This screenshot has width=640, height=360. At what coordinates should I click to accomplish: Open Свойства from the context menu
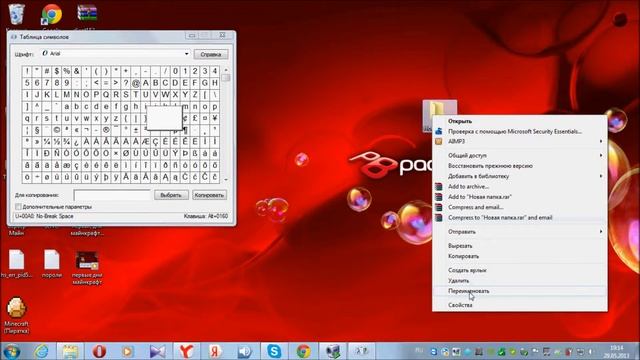tap(520, 305)
